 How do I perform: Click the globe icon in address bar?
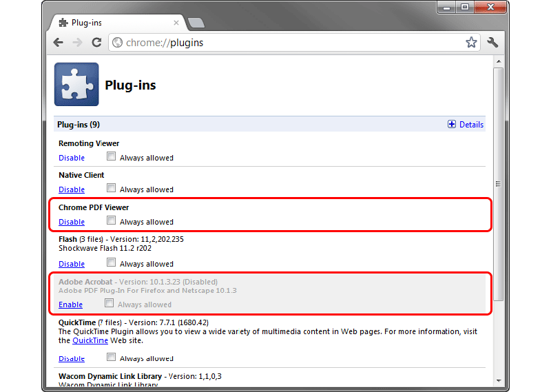117,43
